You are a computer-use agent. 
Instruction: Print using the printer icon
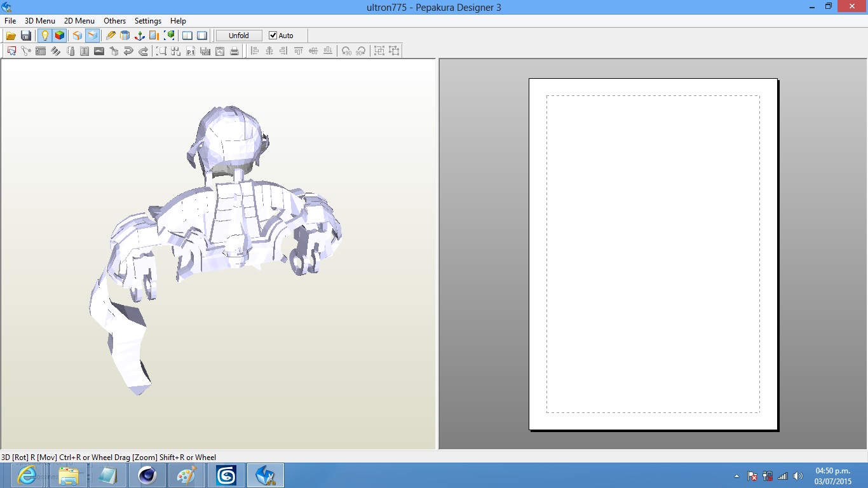click(234, 51)
